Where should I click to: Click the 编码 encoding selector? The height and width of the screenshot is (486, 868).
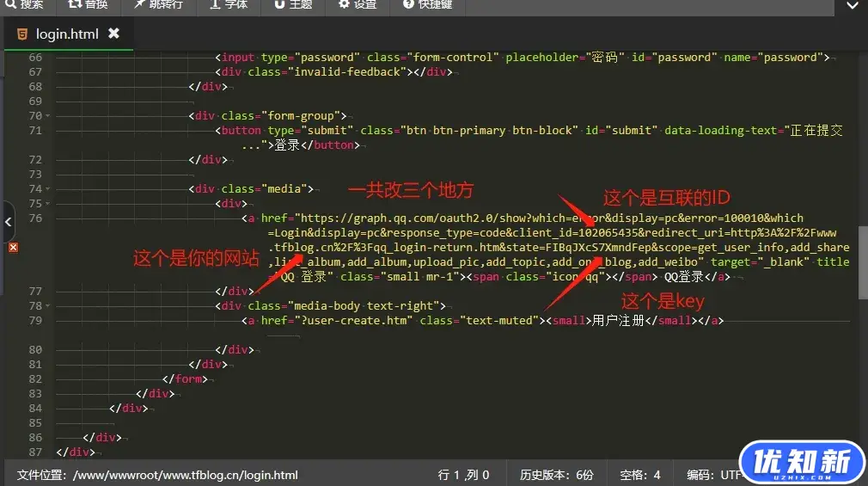point(712,475)
